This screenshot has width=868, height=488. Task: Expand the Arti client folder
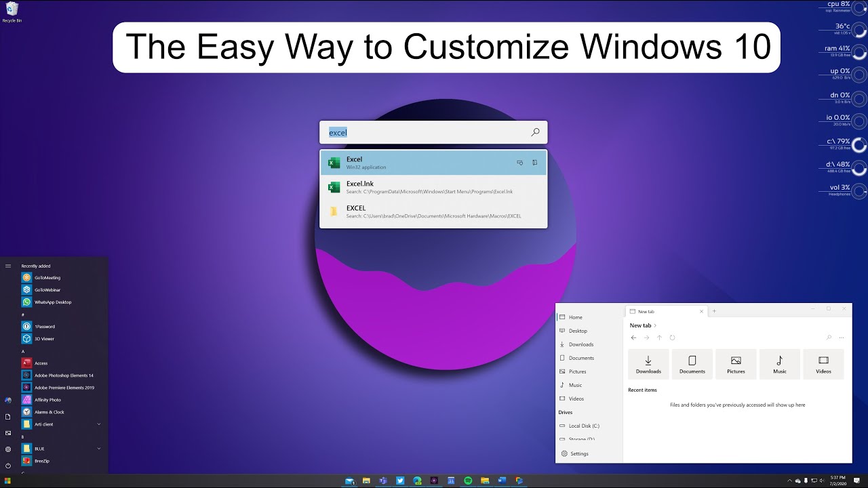click(99, 424)
